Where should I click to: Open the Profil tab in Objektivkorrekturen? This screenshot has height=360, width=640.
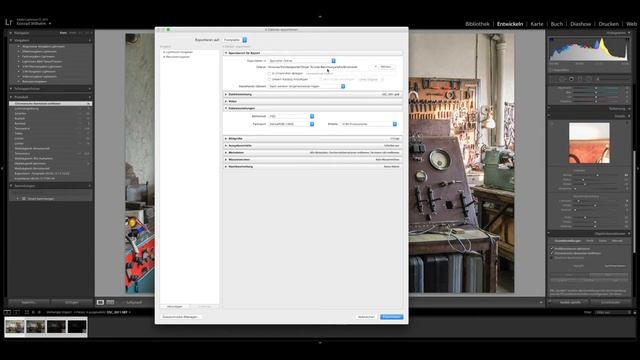[590, 241]
